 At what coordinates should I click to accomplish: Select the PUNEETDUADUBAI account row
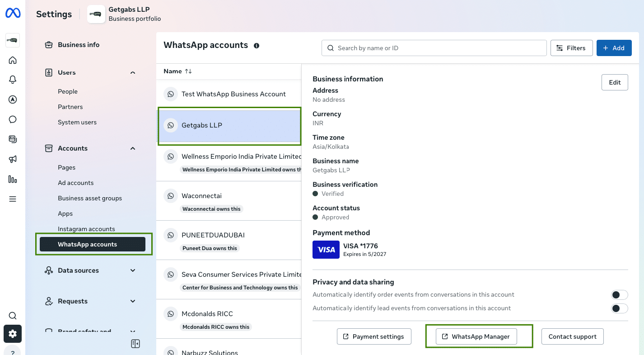coord(229,240)
